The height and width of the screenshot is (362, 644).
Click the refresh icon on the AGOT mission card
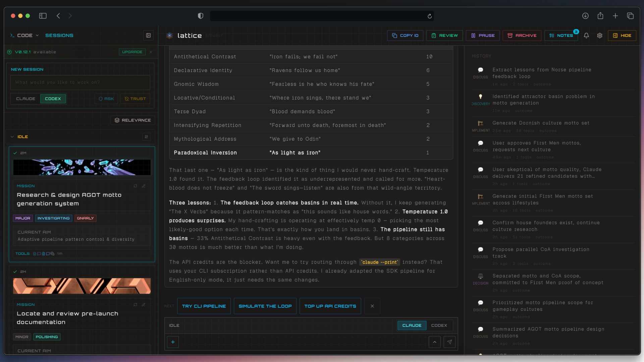point(136,186)
